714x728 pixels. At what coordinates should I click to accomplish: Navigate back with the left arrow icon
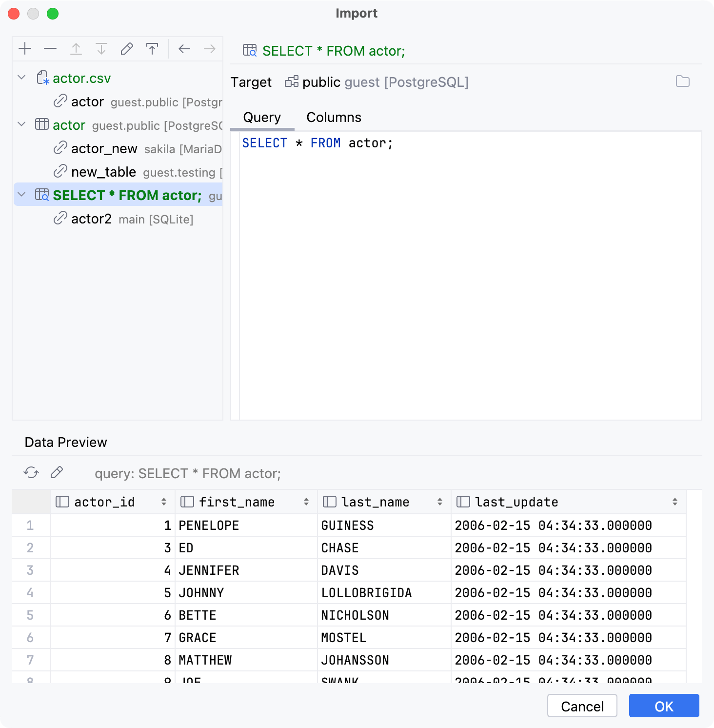point(184,48)
